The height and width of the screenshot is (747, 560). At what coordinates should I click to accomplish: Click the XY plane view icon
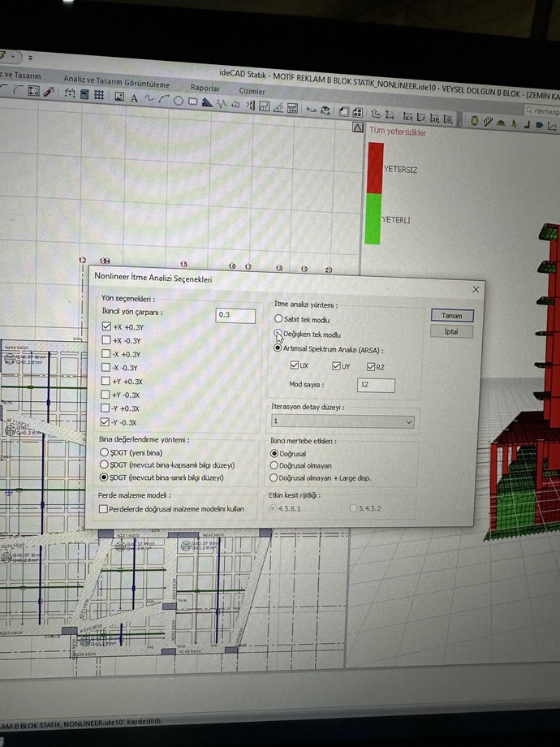pos(408,116)
